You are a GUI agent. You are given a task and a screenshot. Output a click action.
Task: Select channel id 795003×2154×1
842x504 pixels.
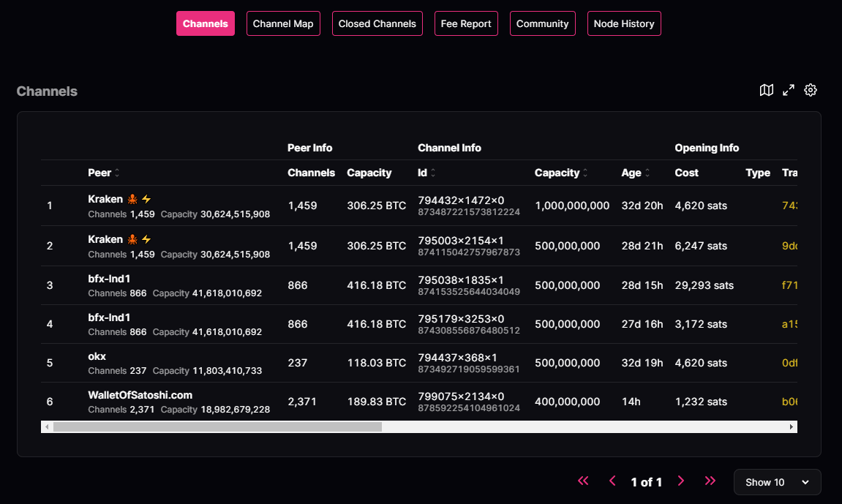coord(461,241)
